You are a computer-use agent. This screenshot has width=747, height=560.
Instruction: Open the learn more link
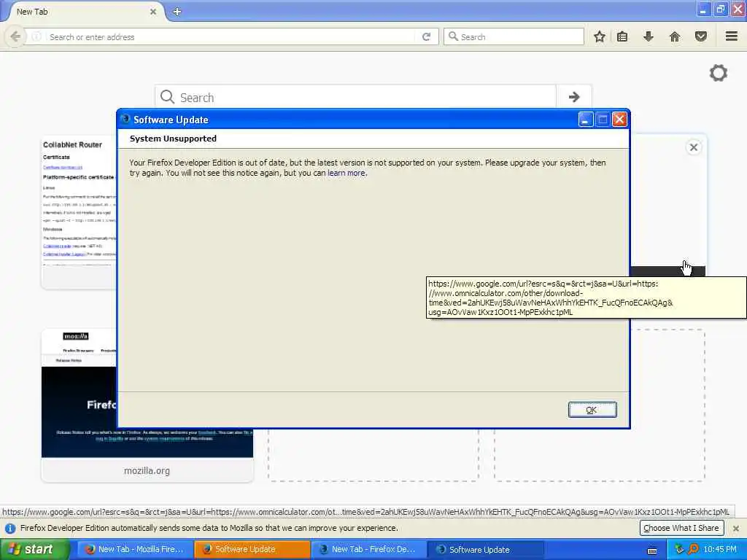pos(347,173)
